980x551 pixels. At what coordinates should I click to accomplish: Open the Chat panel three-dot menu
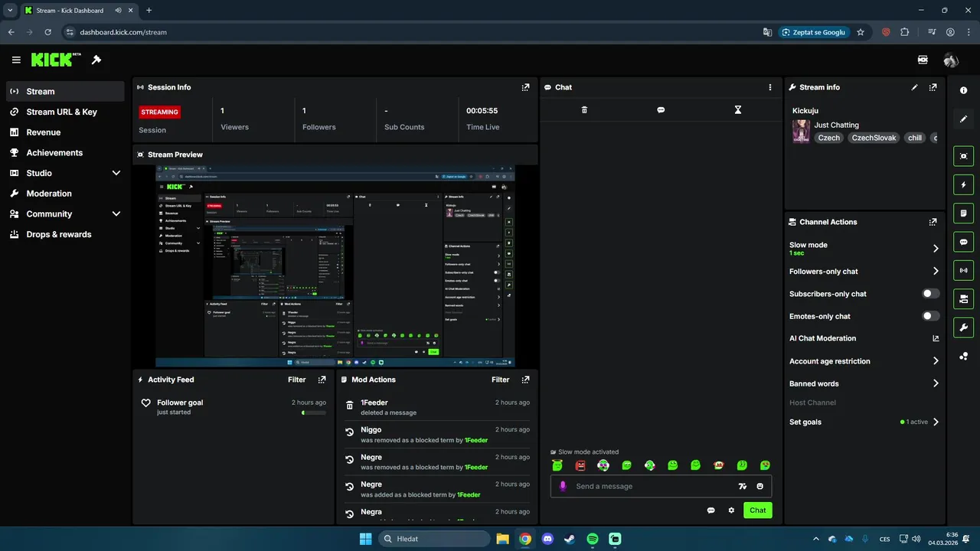pos(770,87)
